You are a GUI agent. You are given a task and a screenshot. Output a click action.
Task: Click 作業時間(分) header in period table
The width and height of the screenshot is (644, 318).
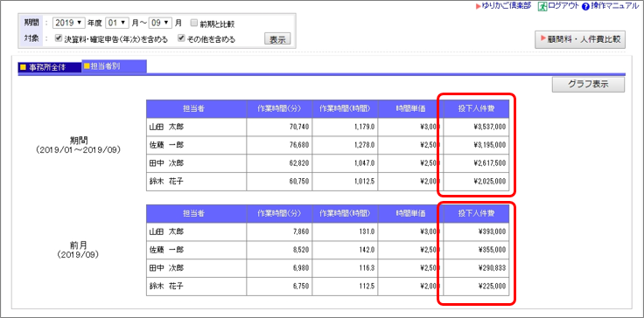(x=279, y=109)
